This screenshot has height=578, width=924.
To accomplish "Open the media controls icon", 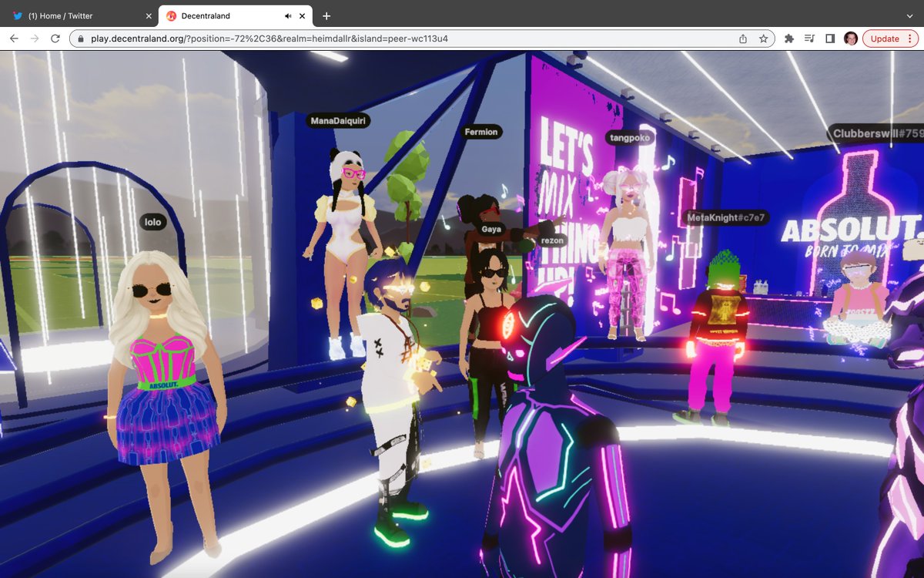I will point(809,39).
